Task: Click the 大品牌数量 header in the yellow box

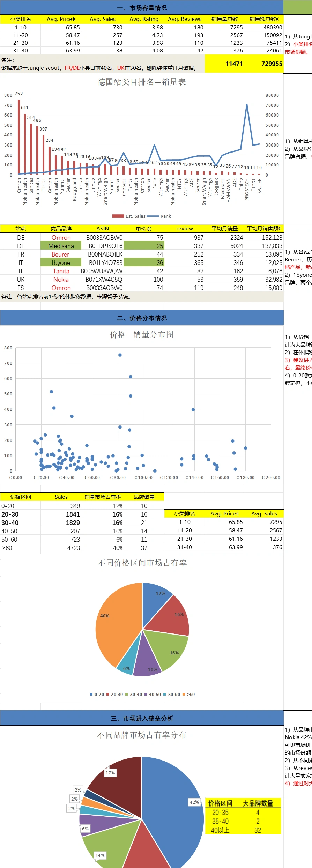Action: [258, 803]
